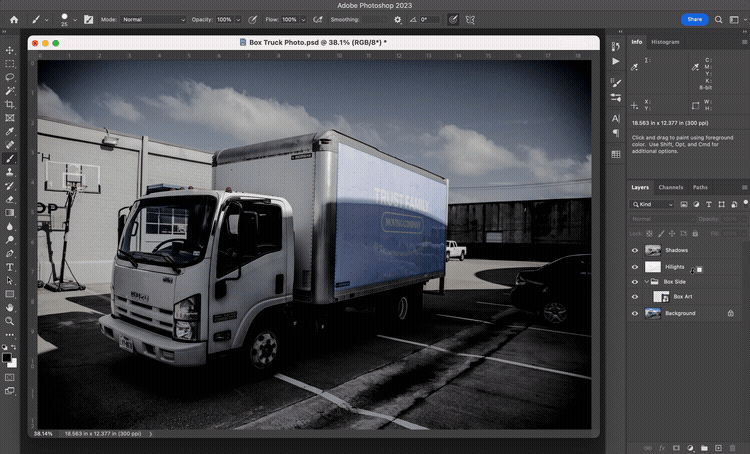The image size is (750, 454).
Task: Go to the Home screen icon
Action: click(14, 20)
